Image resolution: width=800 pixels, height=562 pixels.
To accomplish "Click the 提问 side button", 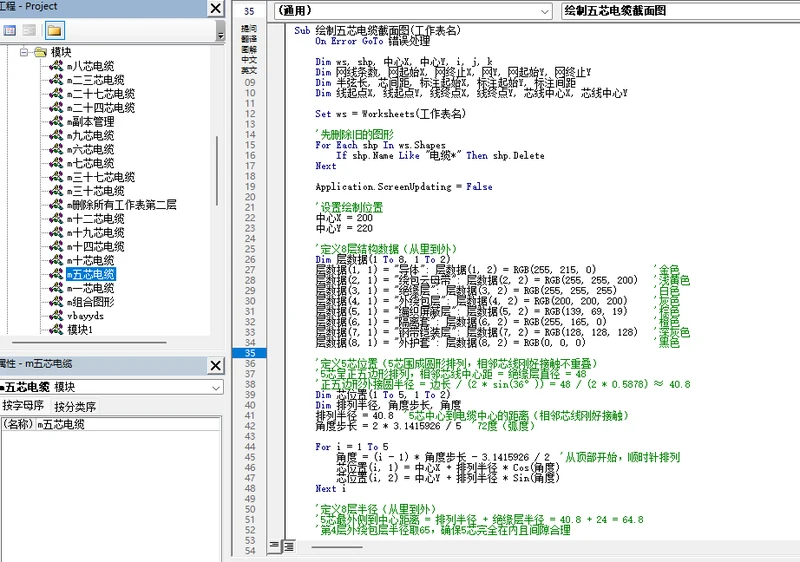I will [x=249, y=29].
